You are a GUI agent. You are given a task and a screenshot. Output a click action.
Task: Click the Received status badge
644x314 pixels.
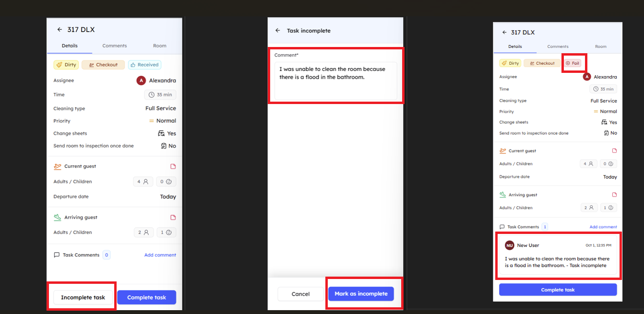(x=144, y=65)
